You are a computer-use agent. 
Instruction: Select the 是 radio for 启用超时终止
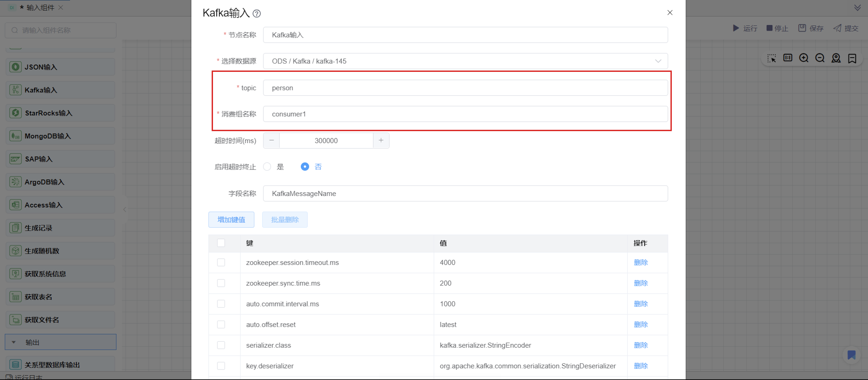coord(267,167)
